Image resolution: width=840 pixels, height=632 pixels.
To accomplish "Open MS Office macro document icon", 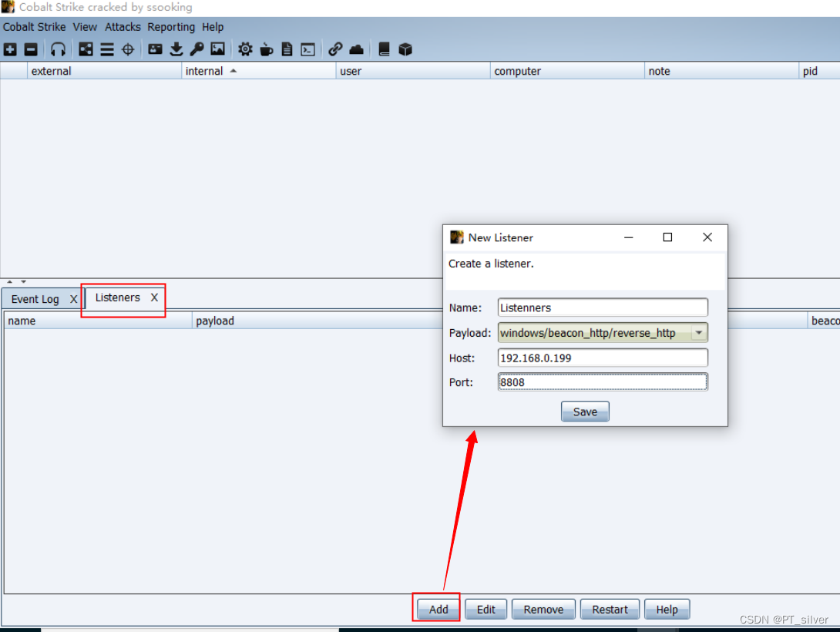I will tap(287, 50).
